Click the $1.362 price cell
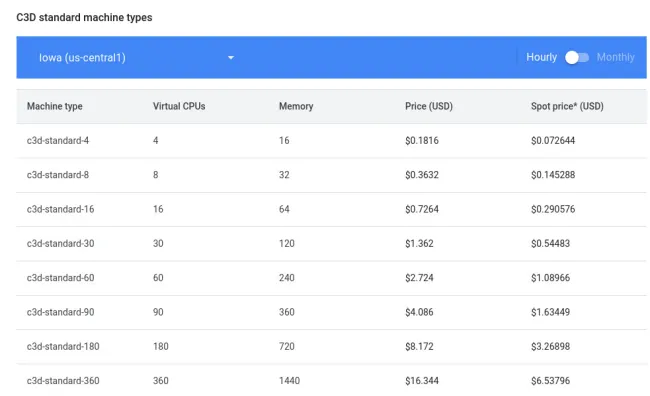The image size is (650, 396). click(419, 243)
